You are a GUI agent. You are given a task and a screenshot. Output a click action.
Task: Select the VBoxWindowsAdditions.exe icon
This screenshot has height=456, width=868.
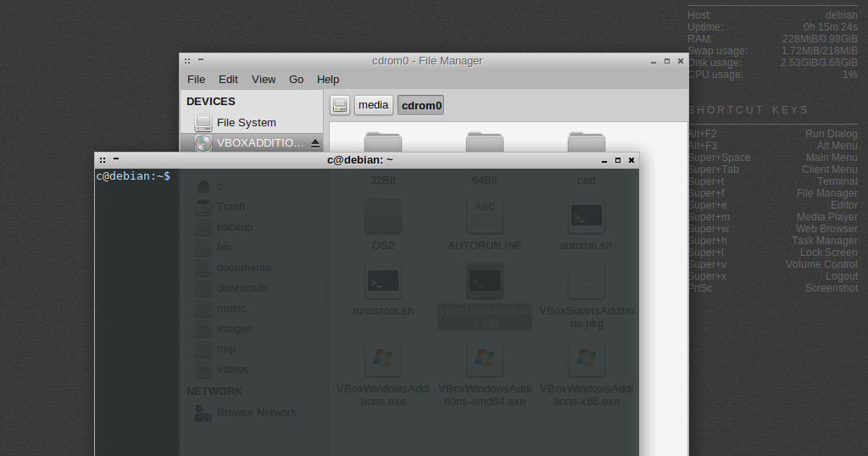[x=383, y=359]
